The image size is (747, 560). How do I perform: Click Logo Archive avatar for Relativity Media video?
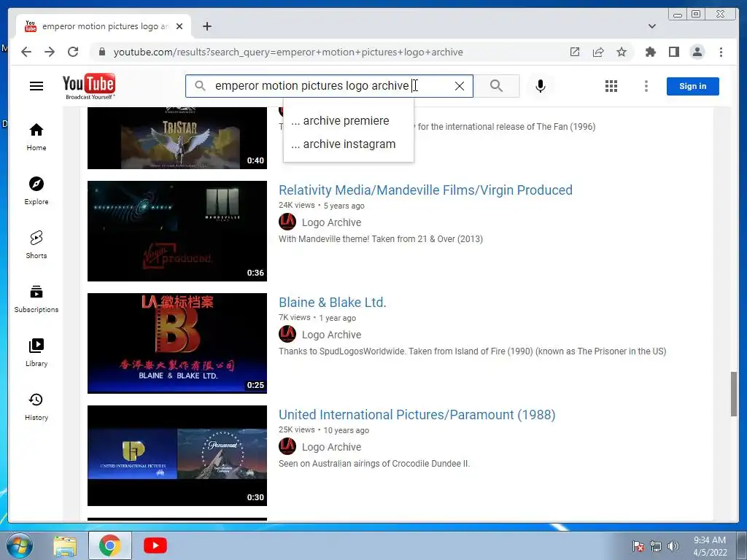[x=287, y=222]
